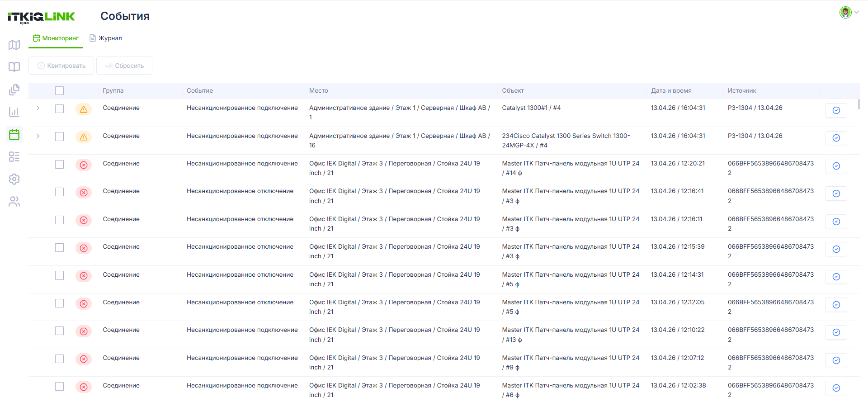Acknowledge the 16:04:31 Catalyst 1300#1 event
The height and width of the screenshot is (416, 868).
[x=836, y=110]
